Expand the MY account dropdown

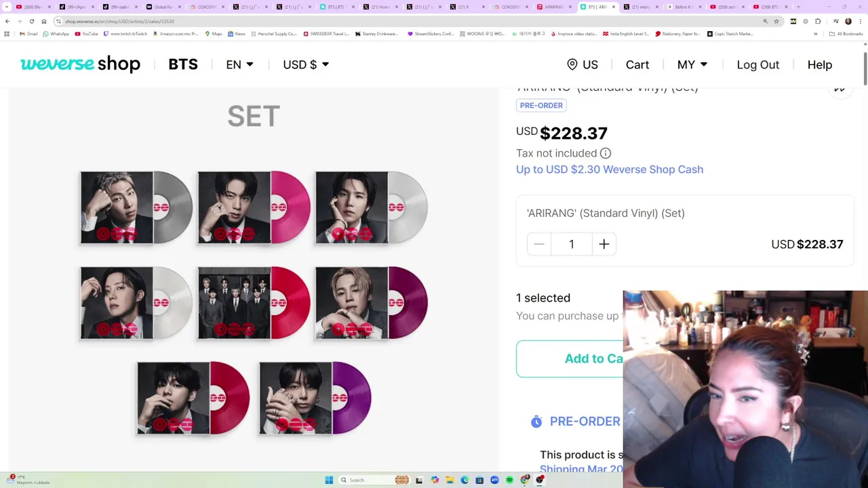692,64
